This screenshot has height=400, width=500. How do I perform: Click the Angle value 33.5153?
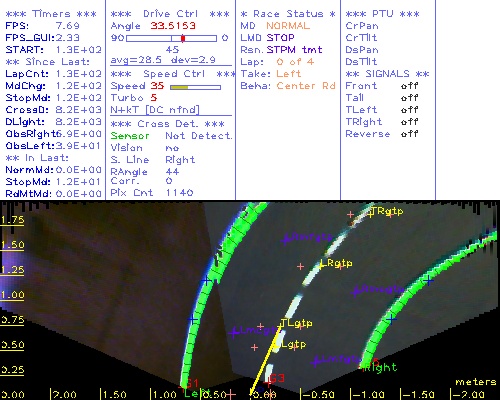point(173,26)
